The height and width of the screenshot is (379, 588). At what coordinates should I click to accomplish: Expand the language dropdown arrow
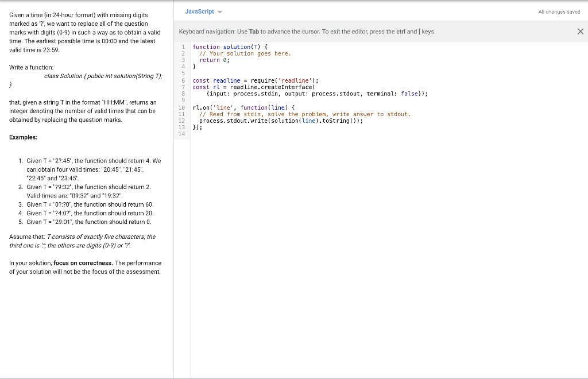click(x=220, y=11)
